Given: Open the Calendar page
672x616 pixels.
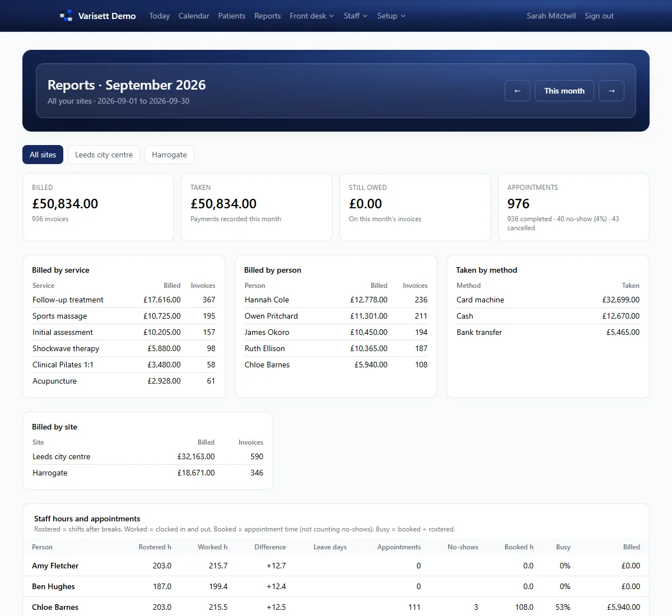Looking at the screenshot, I should point(194,16).
